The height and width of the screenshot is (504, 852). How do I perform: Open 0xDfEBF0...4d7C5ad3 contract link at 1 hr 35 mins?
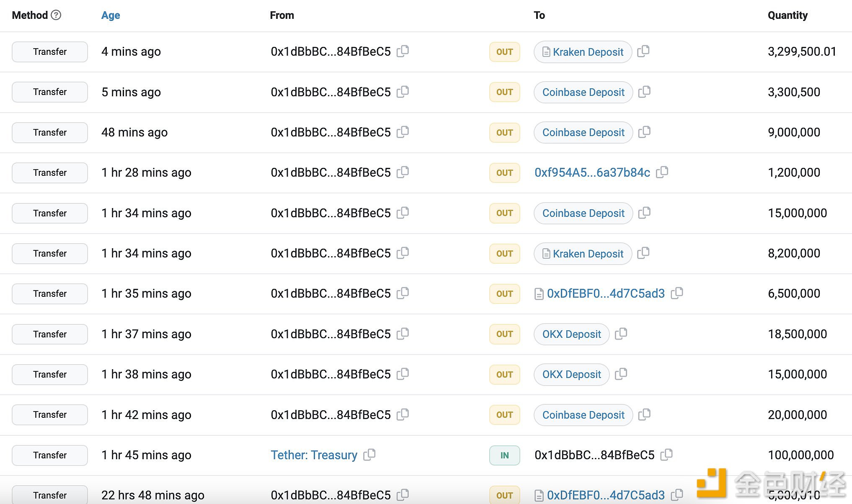point(605,293)
